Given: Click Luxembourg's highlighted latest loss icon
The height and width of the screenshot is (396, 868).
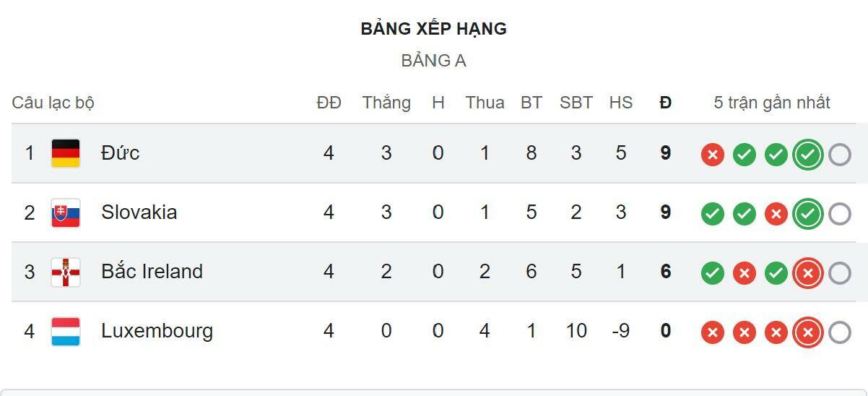Looking at the screenshot, I should (x=807, y=332).
